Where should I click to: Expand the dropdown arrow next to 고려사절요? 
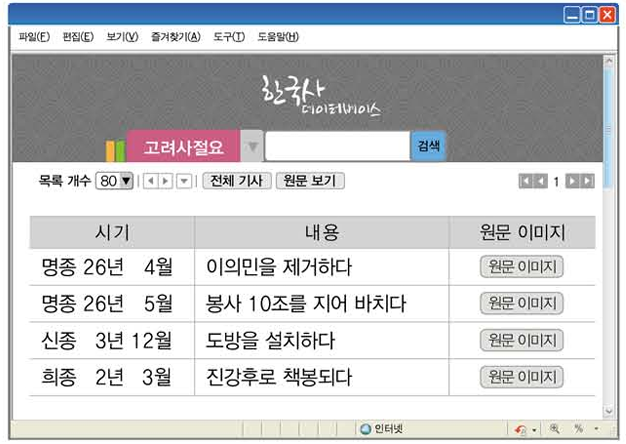(252, 147)
